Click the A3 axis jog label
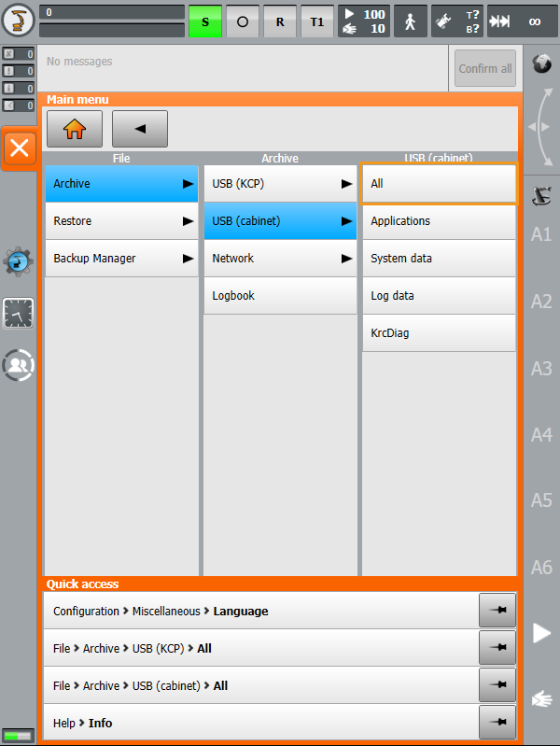 [x=541, y=369]
